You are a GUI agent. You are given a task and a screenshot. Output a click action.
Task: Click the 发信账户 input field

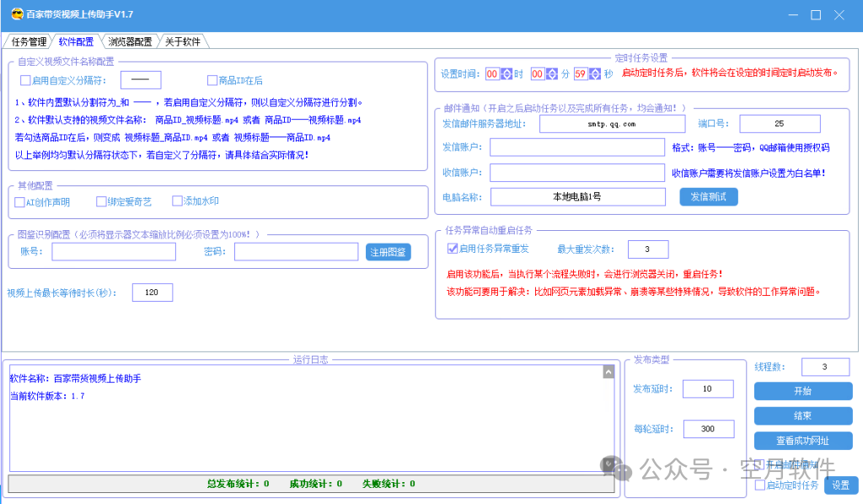click(x=577, y=147)
